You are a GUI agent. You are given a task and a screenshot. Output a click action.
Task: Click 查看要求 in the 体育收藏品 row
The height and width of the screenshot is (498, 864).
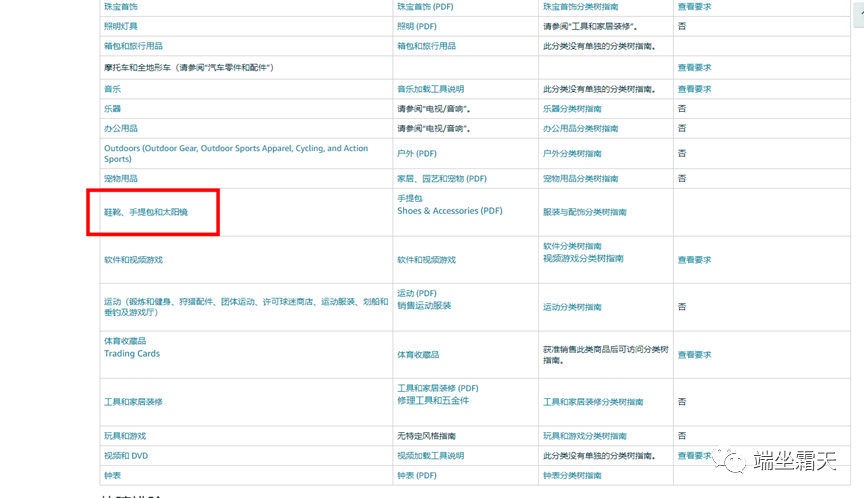click(x=694, y=355)
